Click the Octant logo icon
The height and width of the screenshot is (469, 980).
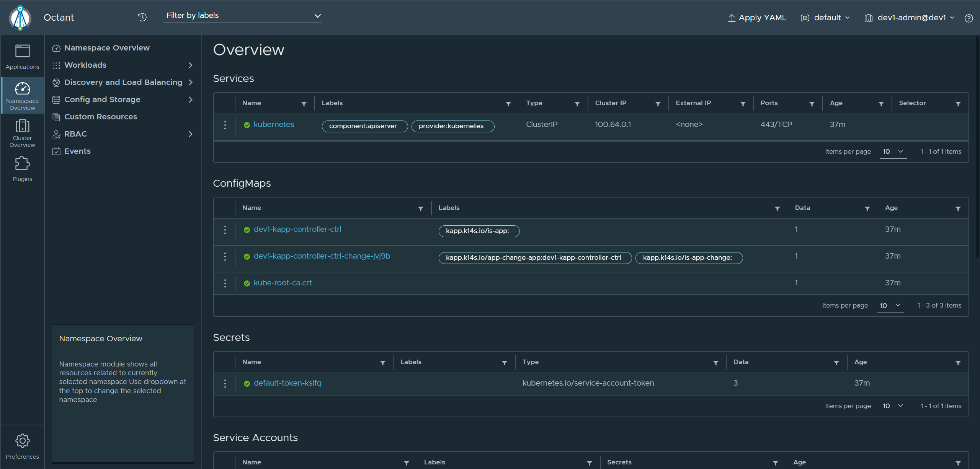20,18
